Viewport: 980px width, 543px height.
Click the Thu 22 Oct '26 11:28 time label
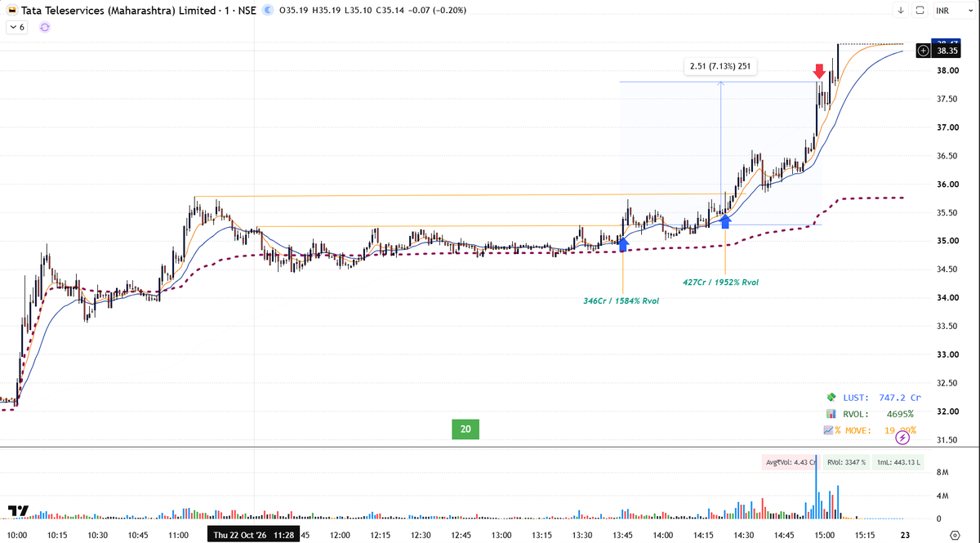point(253,535)
